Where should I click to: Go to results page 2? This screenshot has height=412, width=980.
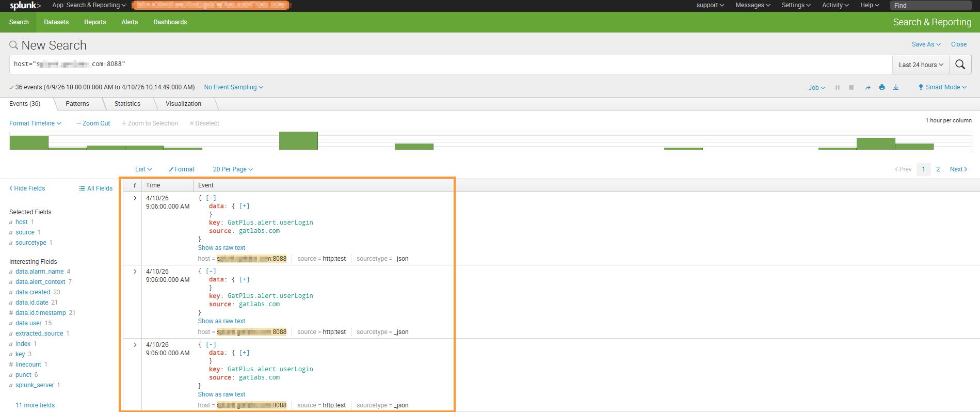[x=938, y=169]
